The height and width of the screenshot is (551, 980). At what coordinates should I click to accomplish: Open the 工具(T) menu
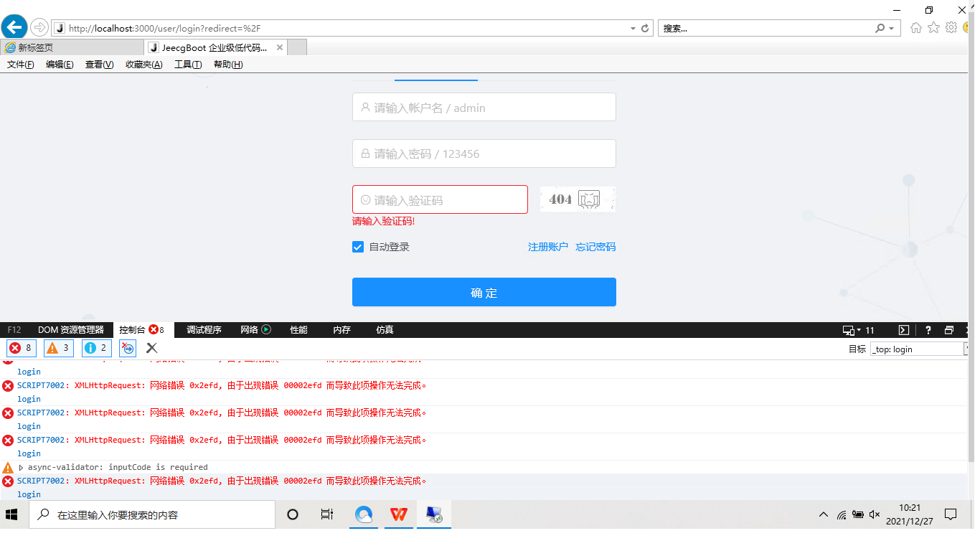pos(187,64)
